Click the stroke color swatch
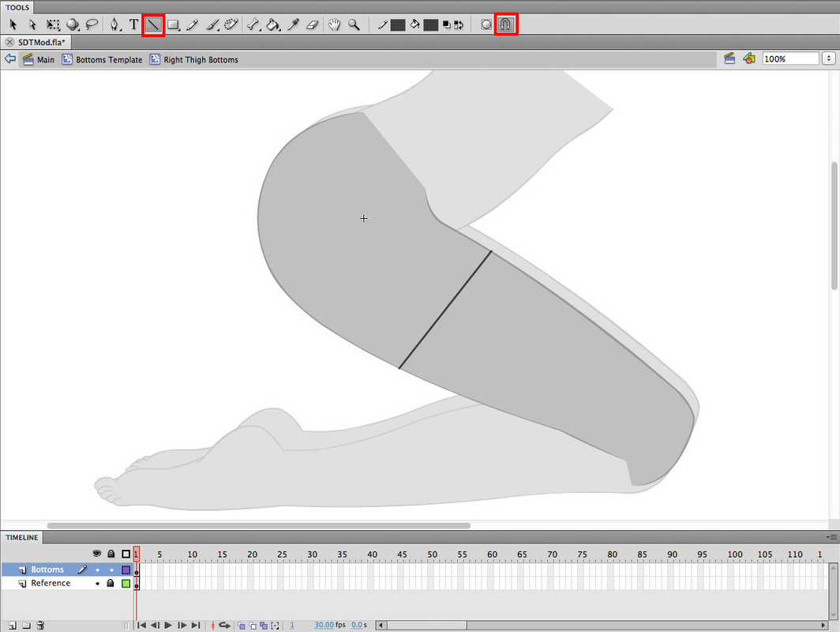Viewport: 840px width, 632px height. pyautogui.click(x=398, y=25)
